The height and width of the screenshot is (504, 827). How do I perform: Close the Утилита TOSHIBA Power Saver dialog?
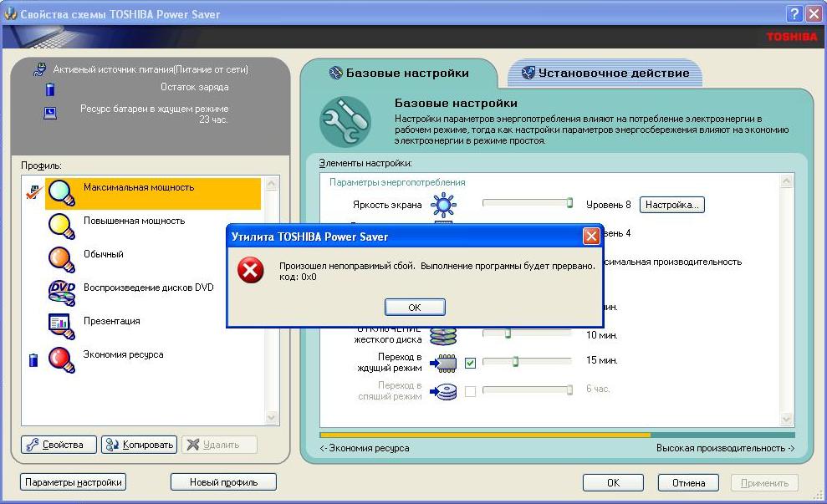coord(590,237)
